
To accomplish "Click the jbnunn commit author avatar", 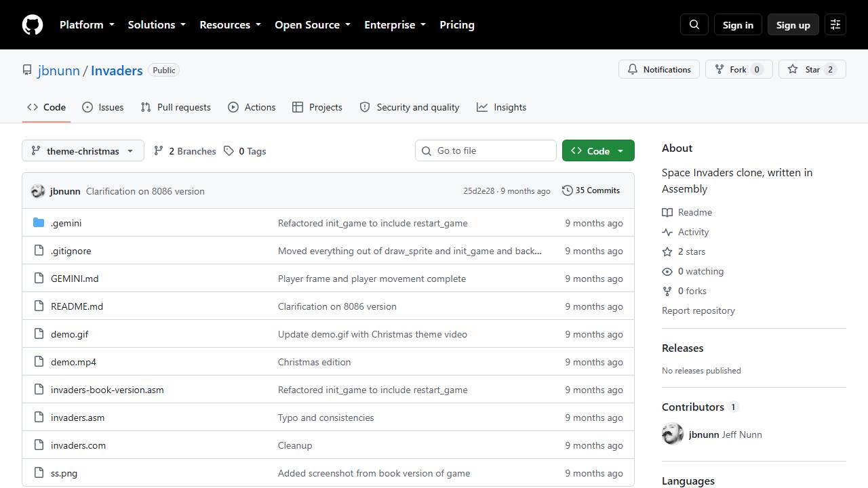I will pyautogui.click(x=38, y=191).
